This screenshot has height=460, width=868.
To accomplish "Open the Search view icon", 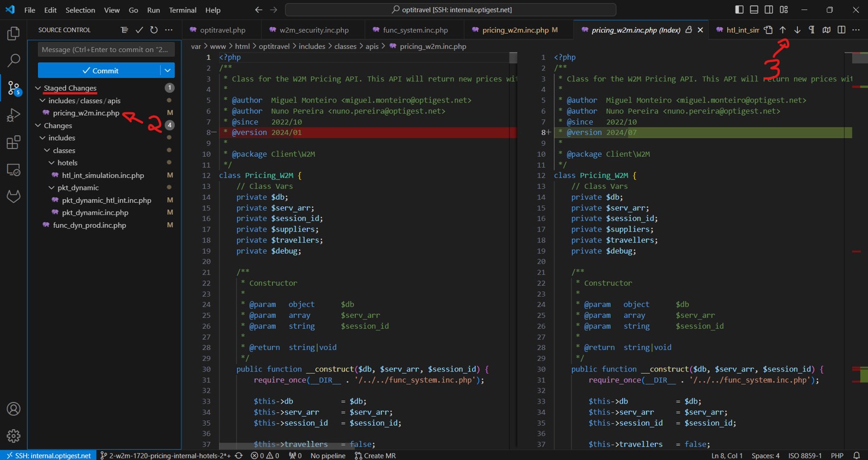I will click(14, 60).
